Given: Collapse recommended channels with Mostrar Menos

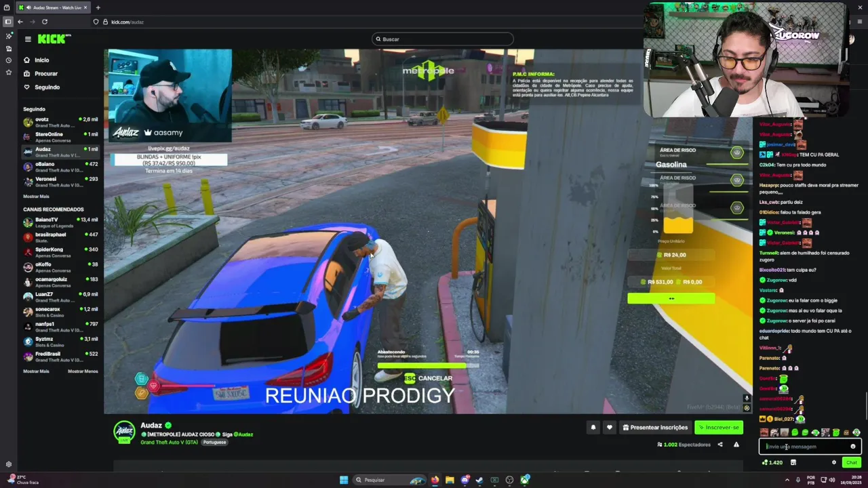Looking at the screenshot, I should (83, 371).
